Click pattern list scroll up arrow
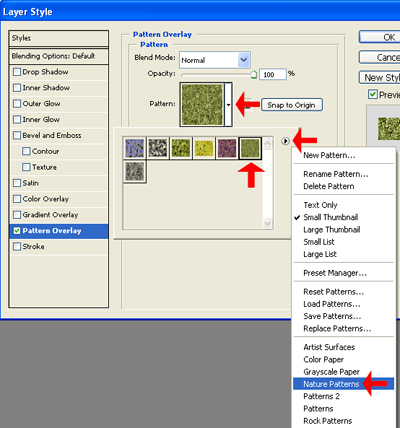Viewport: 400px width, 428px height. coord(267,143)
